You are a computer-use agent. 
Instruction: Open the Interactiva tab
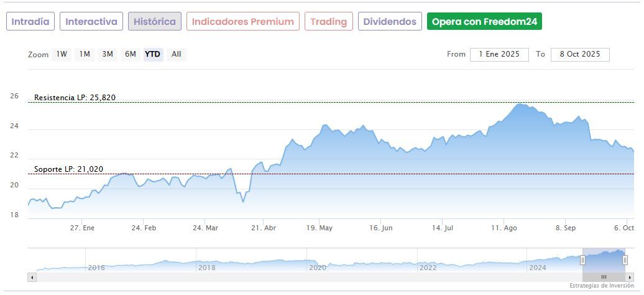91,22
